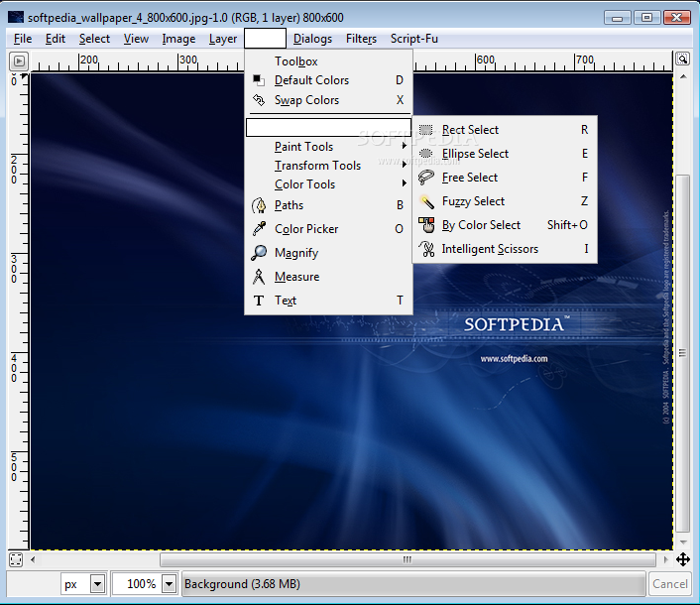
Task: Minimize the GIMP image window
Action: (617, 18)
